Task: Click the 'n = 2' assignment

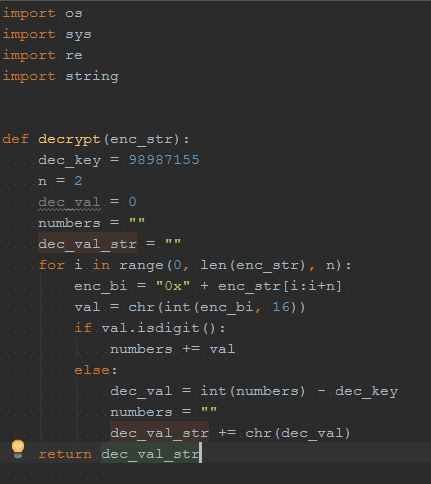Action: coord(60,181)
